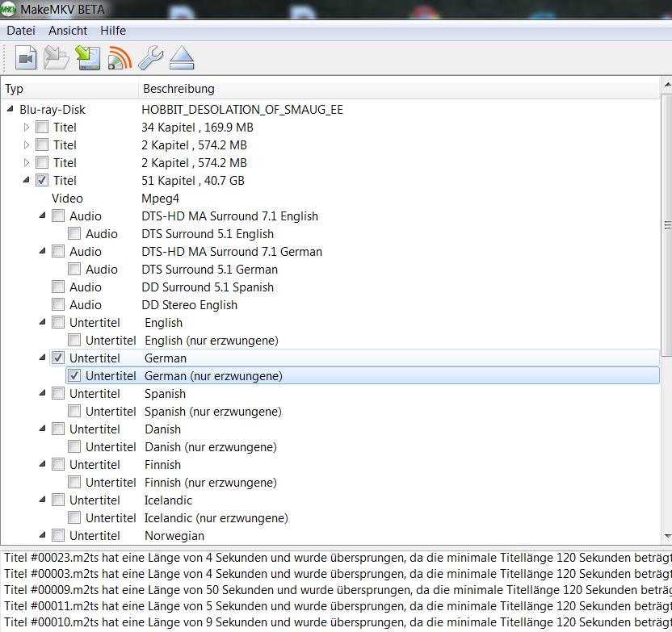
Task: Check the Finnish subtitle checkbox
Action: tap(58, 465)
